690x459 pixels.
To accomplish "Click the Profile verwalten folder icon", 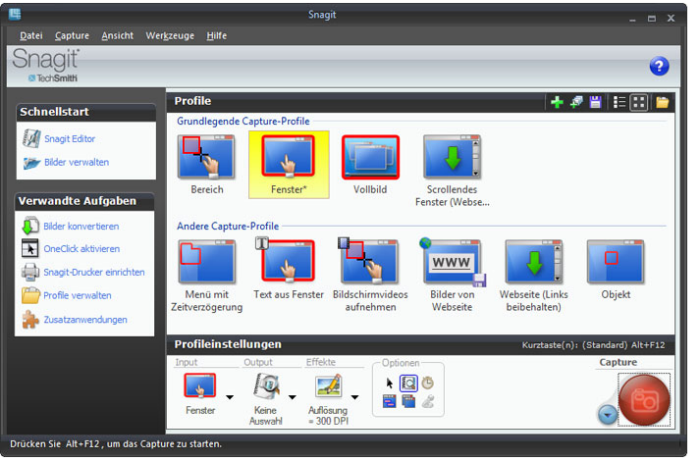I will pyautogui.click(x=30, y=295).
